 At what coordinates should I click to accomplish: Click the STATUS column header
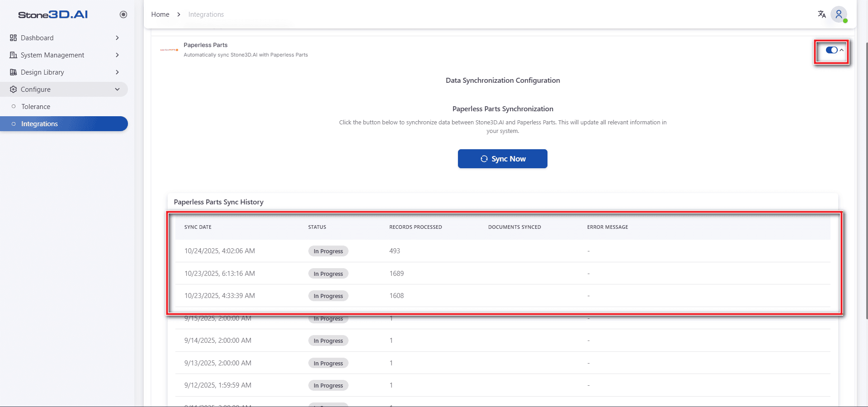[x=317, y=227]
